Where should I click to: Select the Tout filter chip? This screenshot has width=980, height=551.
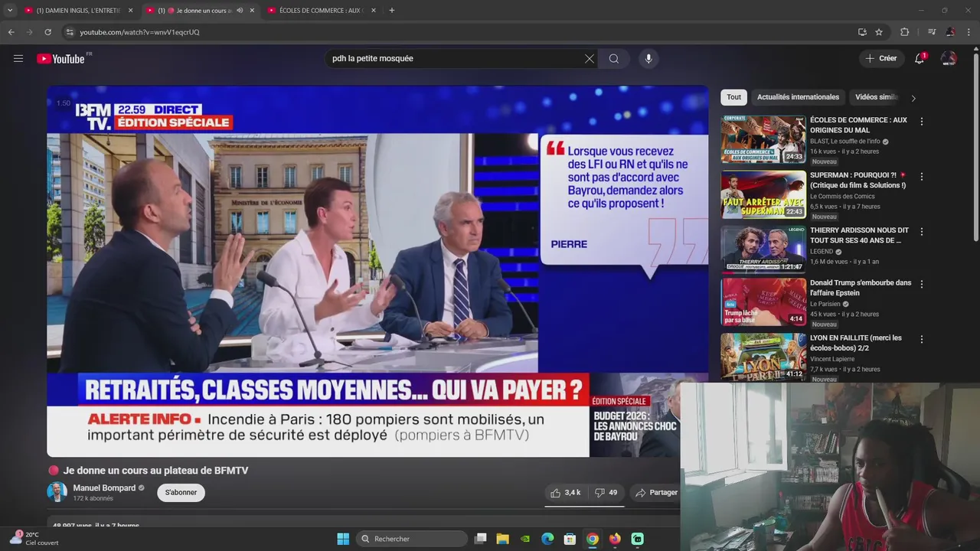coord(733,97)
